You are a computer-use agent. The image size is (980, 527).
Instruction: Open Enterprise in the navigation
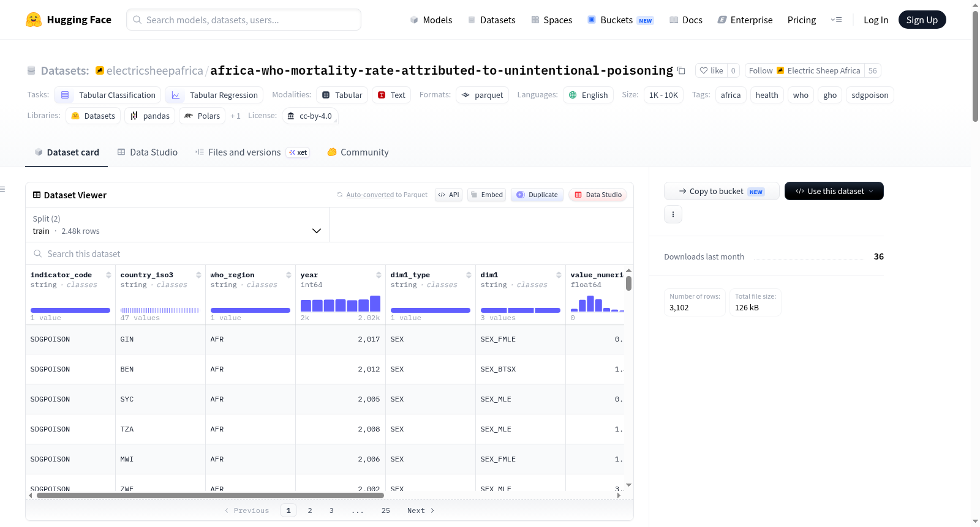[x=745, y=20]
